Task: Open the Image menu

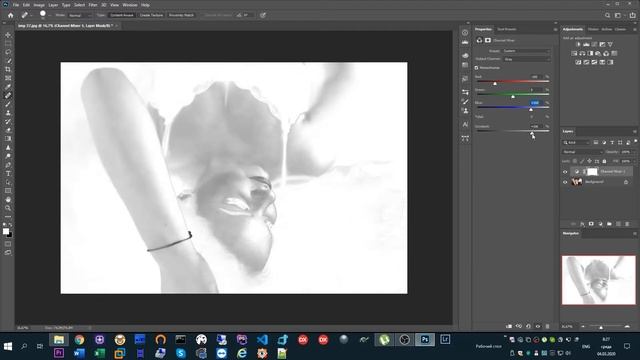Action: point(39,5)
